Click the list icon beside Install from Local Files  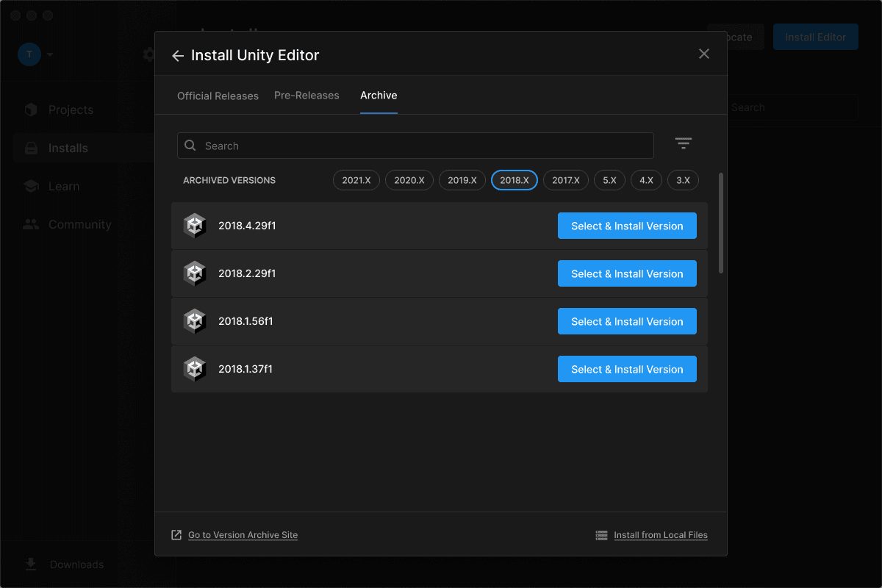click(x=598, y=534)
